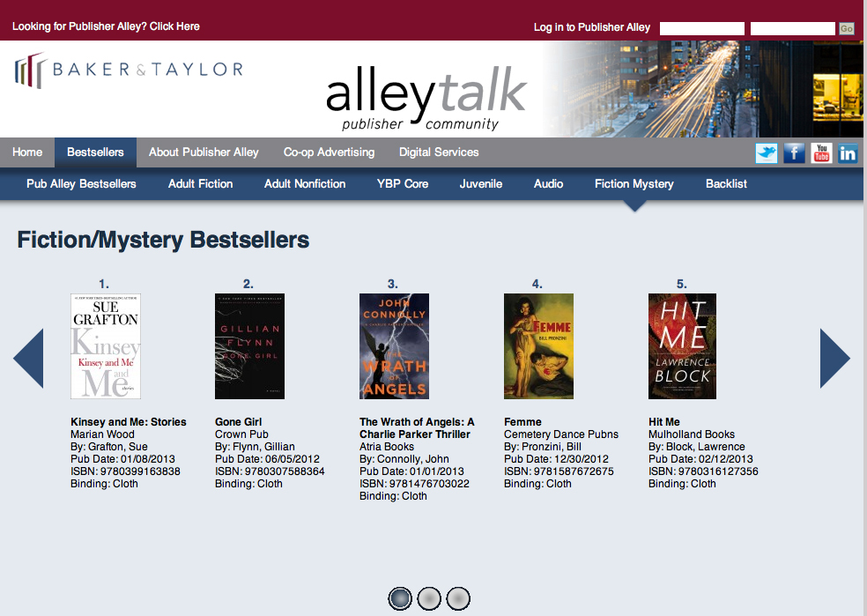
Task: Open the LinkedIn social icon
Action: point(848,152)
